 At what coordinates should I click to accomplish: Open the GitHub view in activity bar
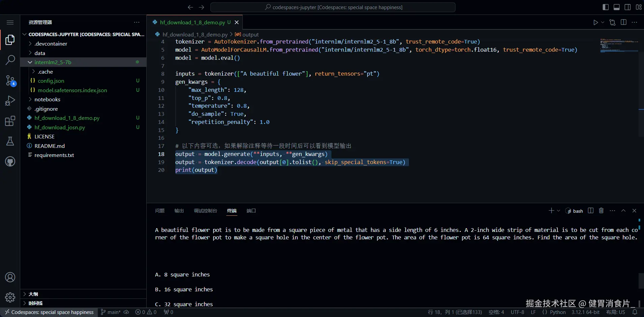(x=10, y=161)
